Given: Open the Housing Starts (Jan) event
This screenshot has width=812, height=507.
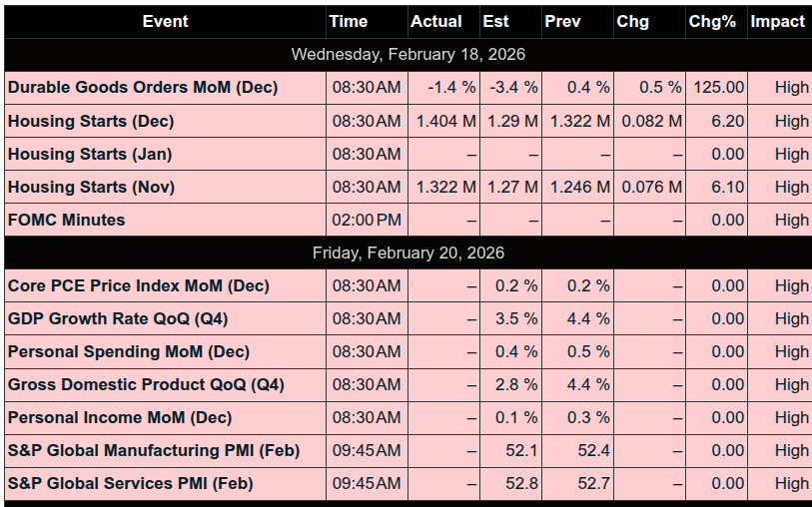Looking at the screenshot, I should 90,154.
